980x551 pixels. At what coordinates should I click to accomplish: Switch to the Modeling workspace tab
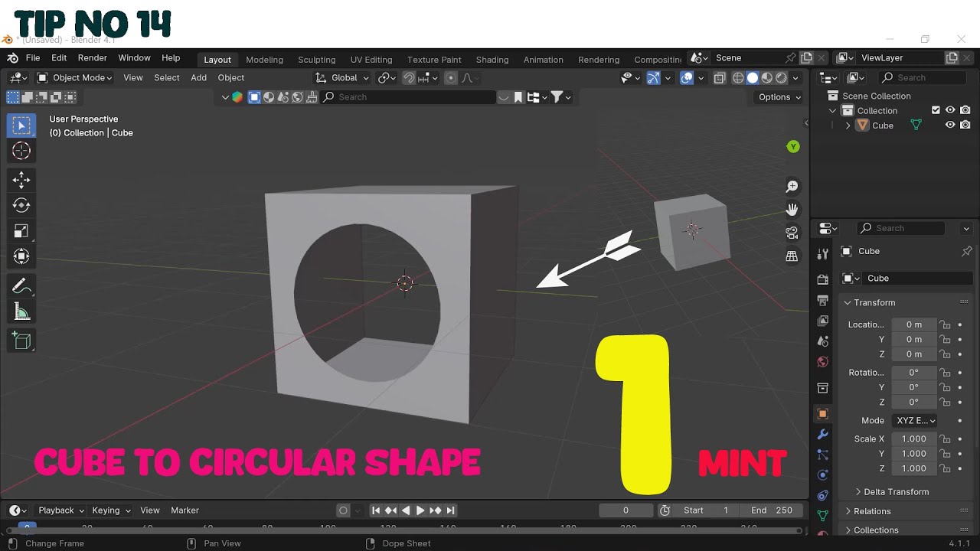click(264, 60)
